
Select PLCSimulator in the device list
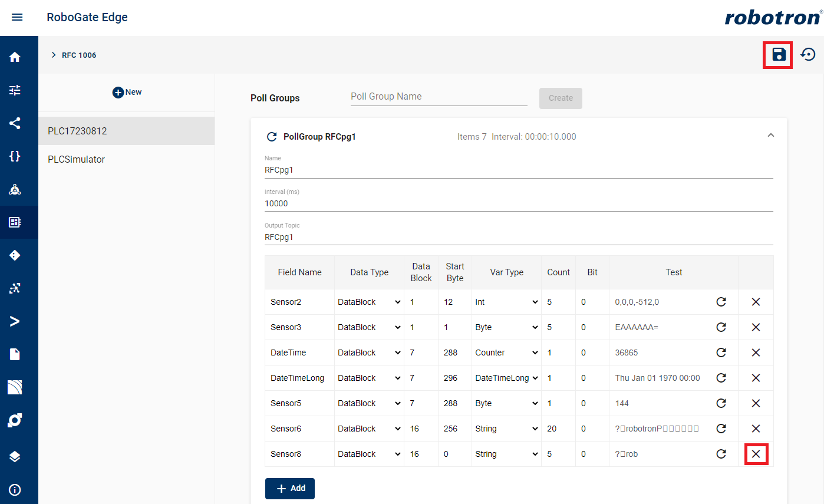[126, 159]
